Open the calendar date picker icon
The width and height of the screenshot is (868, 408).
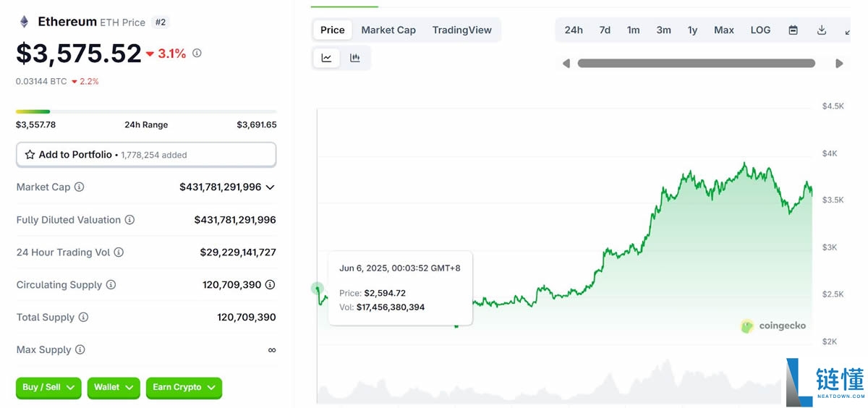(x=793, y=30)
